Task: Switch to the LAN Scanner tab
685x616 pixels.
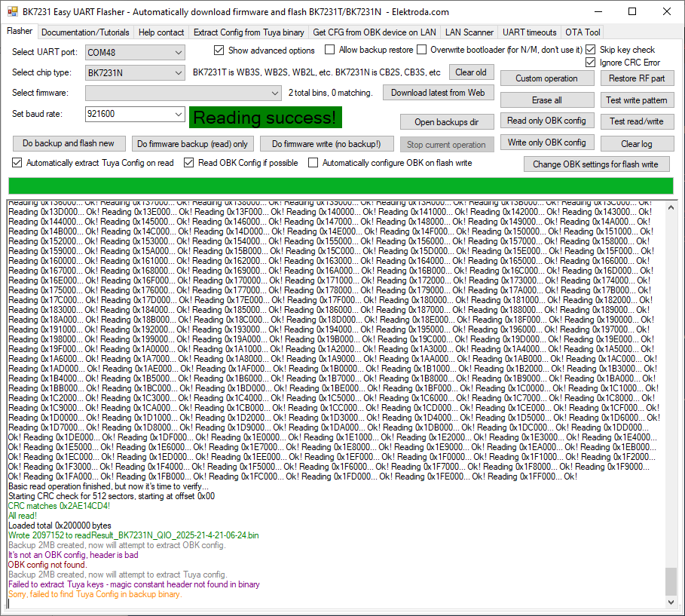Action: point(469,32)
